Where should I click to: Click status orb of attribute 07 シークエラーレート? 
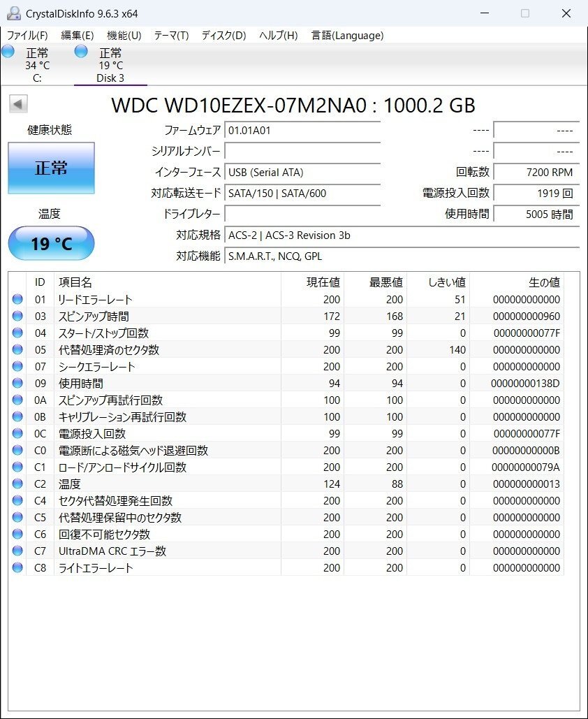17,366
